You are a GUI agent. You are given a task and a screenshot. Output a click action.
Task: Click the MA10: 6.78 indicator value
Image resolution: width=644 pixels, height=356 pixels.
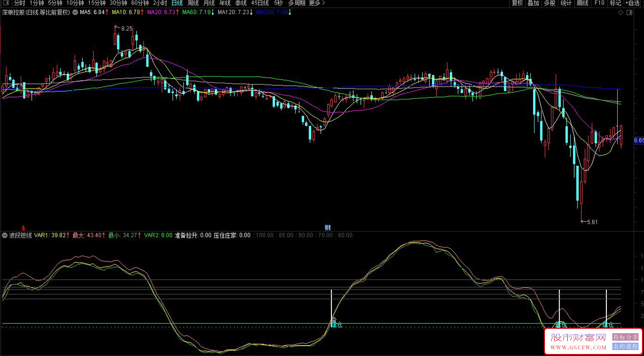pyautogui.click(x=126, y=12)
